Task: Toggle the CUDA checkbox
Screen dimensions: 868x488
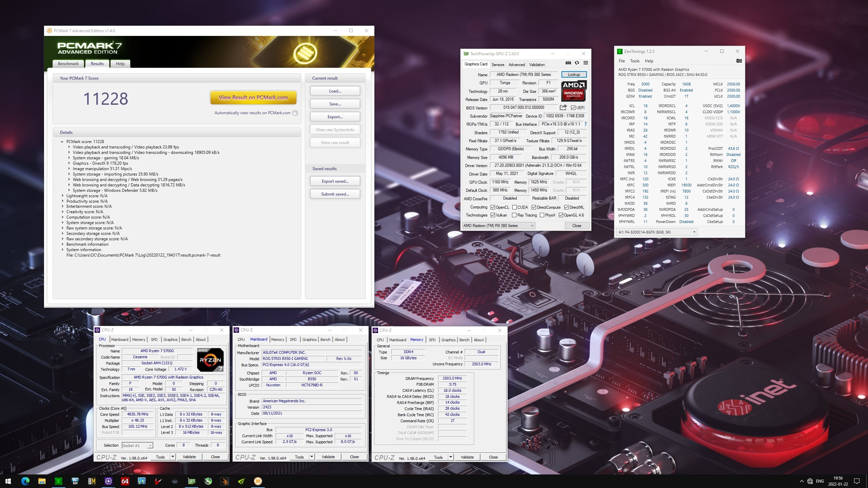Action: point(514,207)
